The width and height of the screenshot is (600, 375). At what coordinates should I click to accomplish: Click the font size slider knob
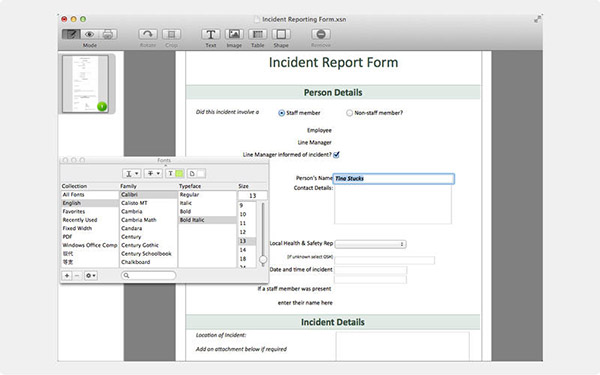coord(263,260)
